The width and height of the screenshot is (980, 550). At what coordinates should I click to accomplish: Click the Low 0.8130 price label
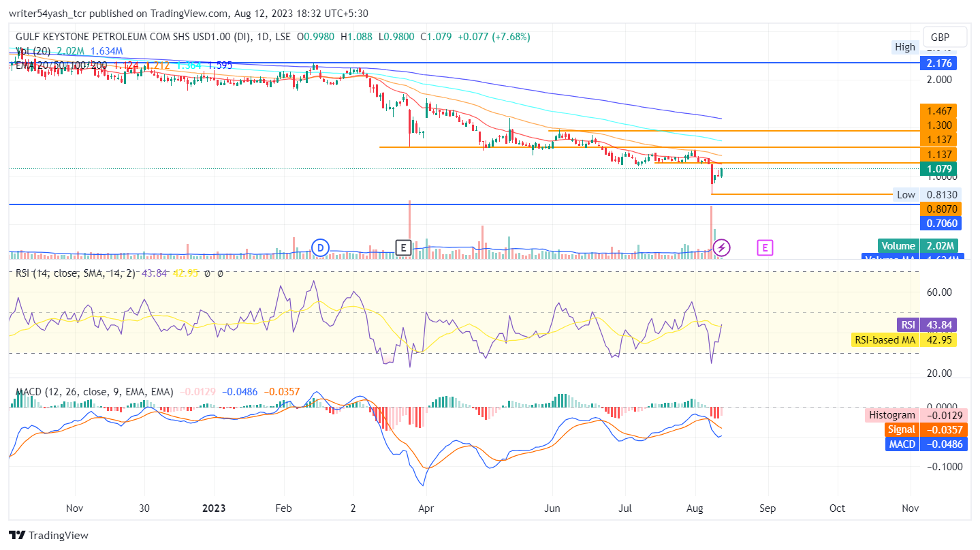coord(927,194)
